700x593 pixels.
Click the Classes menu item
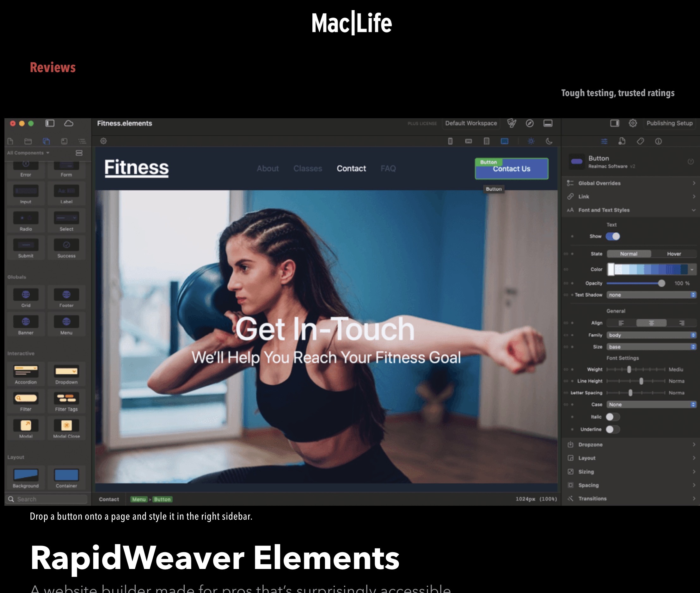coord(307,168)
